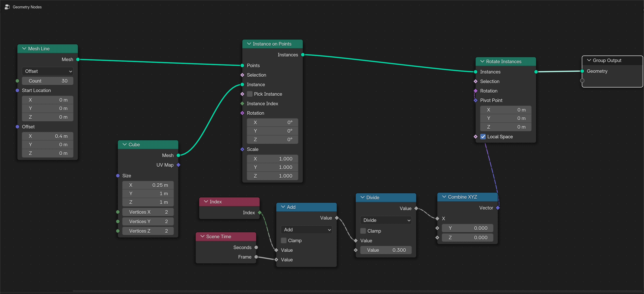The width and height of the screenshot is (644, 294).
Task: Click Pivot Point Z field in Rotate Instances
Action: (x=506, y=127)
